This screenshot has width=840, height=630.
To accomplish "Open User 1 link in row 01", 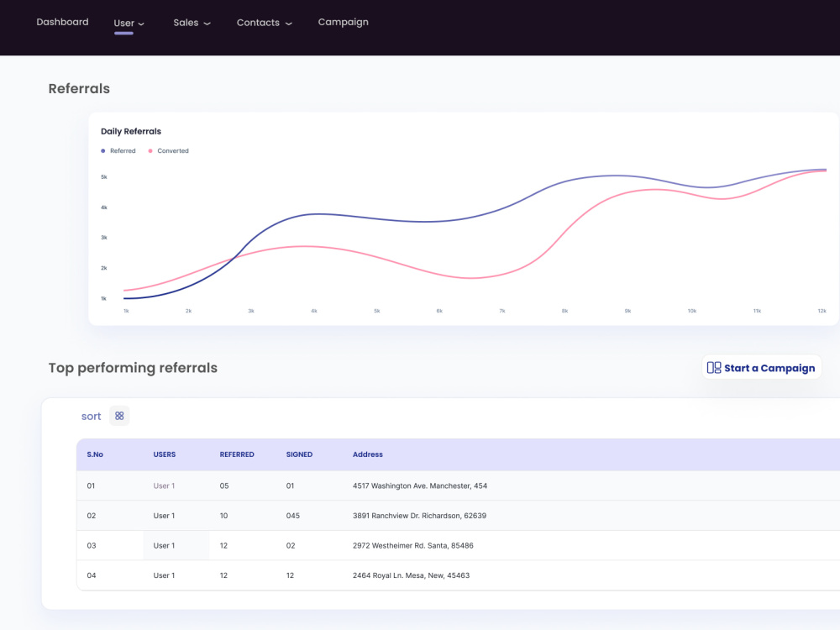I will coord(164,486).
